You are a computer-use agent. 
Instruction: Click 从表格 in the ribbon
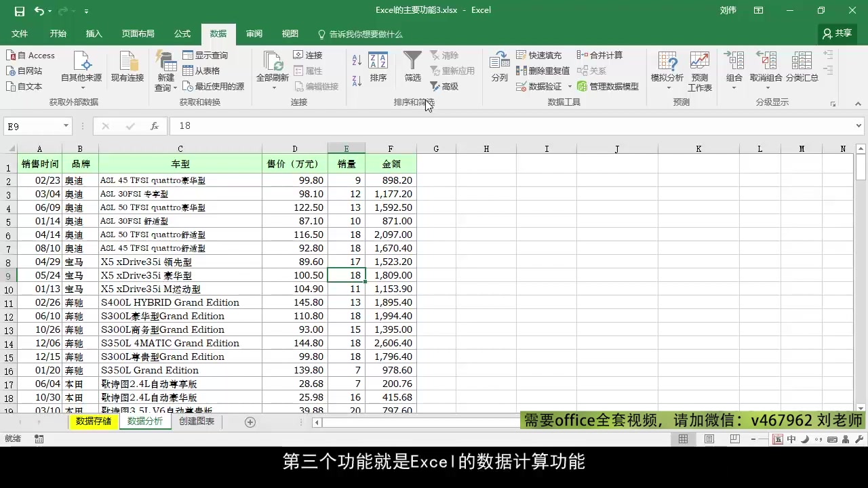click(x=201, y=70)
